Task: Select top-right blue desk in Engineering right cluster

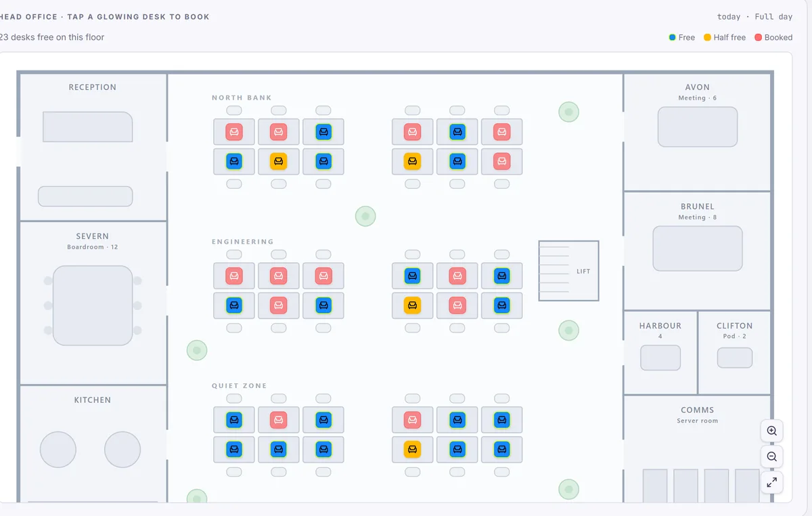Action: pyautogui.click(x=502, y=276)
